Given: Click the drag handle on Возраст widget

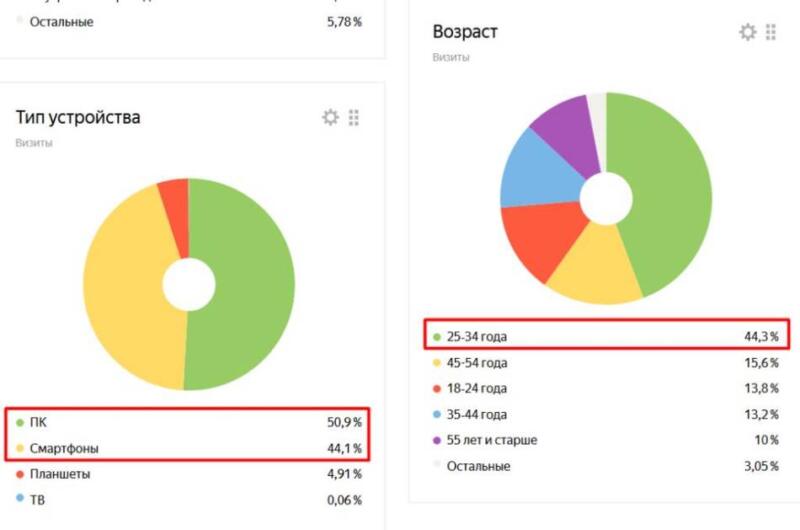Looking at the screenshot, I should click(x=771, y=32).
